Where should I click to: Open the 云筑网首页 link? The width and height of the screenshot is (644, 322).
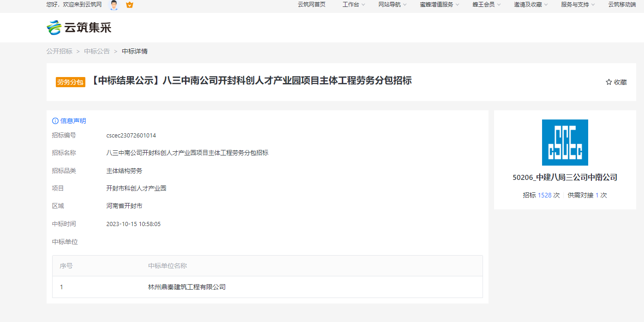coord(311,5)
